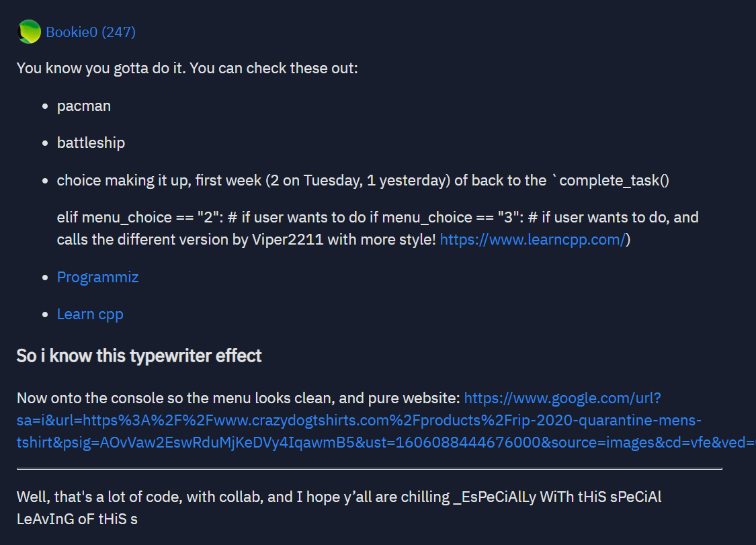The height and width of the screenshot is (545, 756).
Task: Click the complete_task() code text
Action: pos(614,180)
